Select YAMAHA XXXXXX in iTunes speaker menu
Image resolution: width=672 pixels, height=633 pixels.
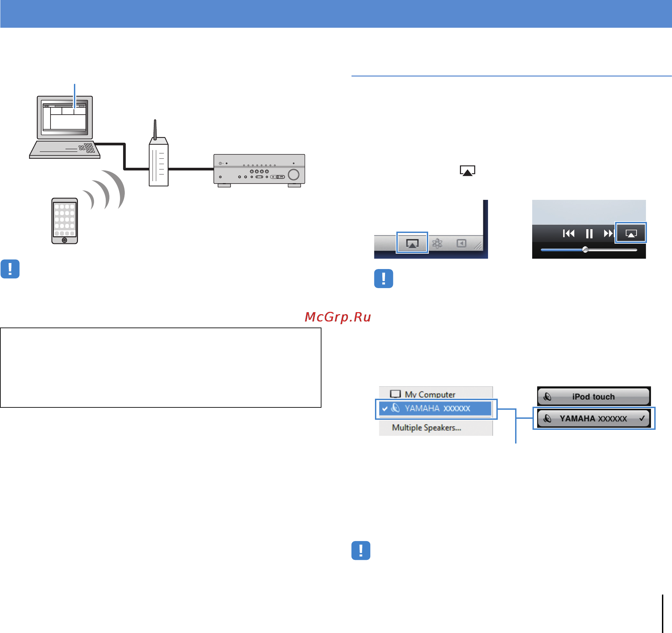436,408
